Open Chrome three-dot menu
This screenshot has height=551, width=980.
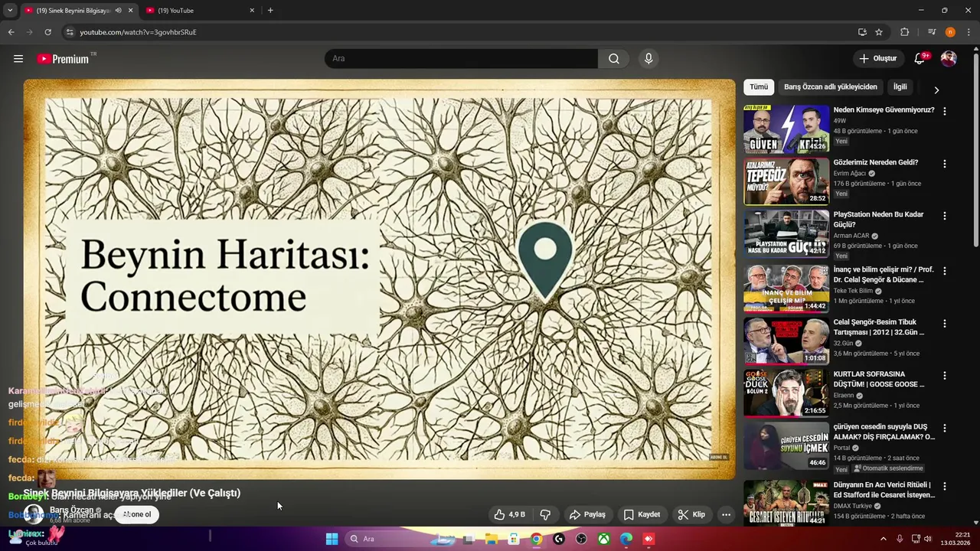969,32
